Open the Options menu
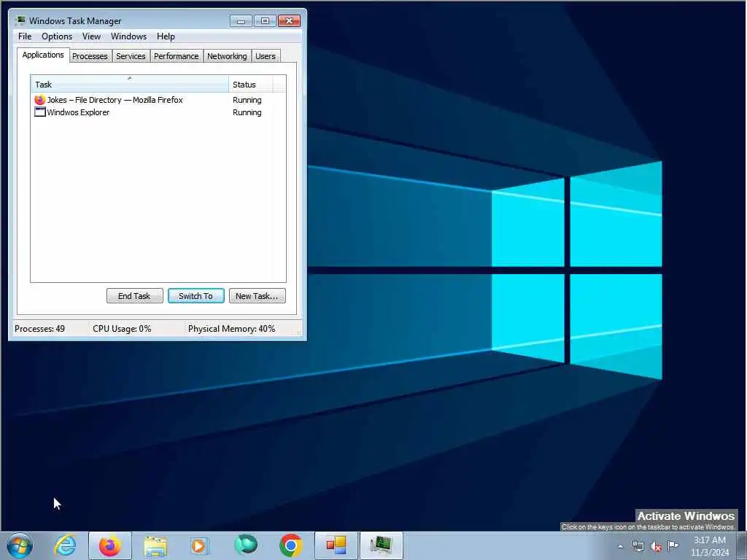 point(57,36)
